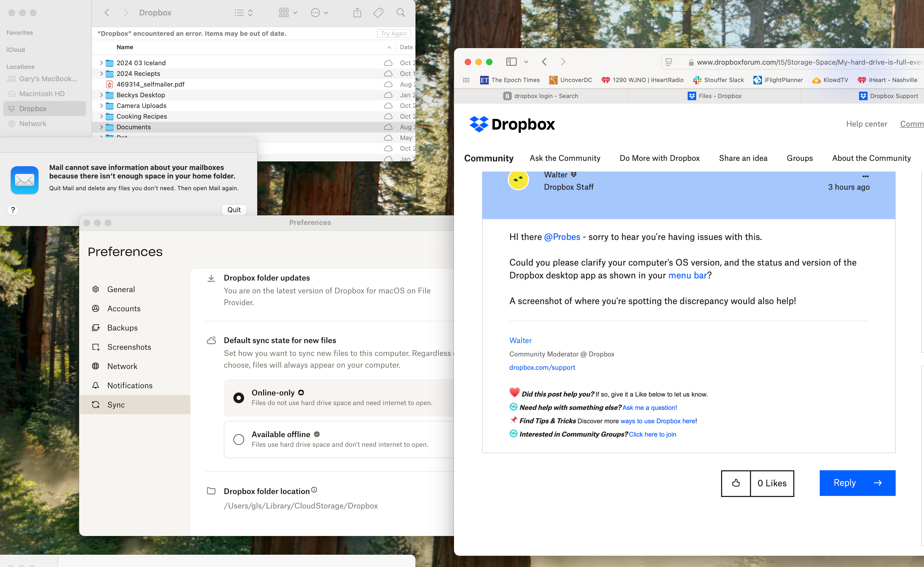Expand the Camera Uploads folder
This screenshot has height=567, width=924.
(101, 106)
